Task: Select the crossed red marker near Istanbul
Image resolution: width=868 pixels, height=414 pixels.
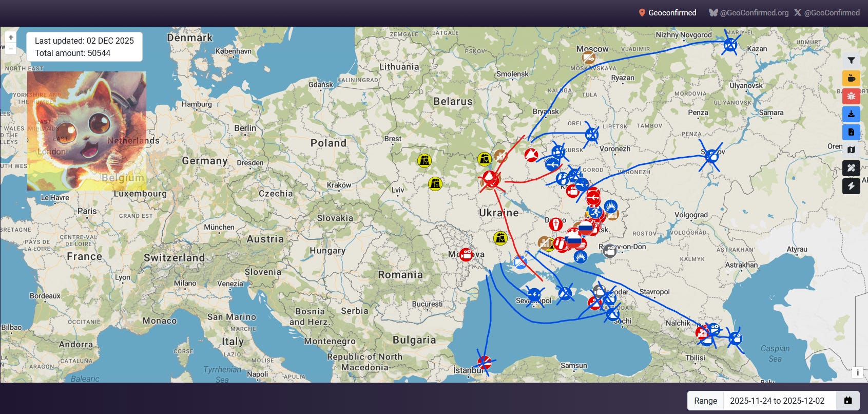Action: click(484, 363)
